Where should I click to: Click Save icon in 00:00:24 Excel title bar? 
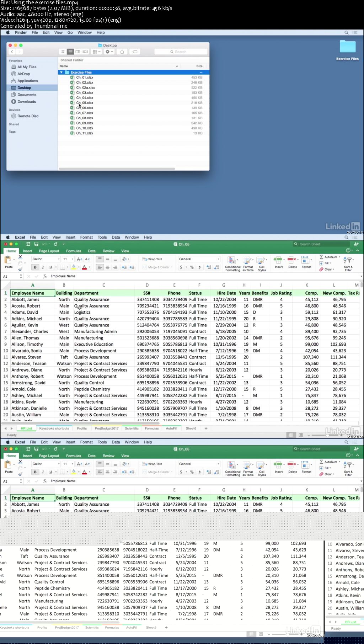[36, 244]
